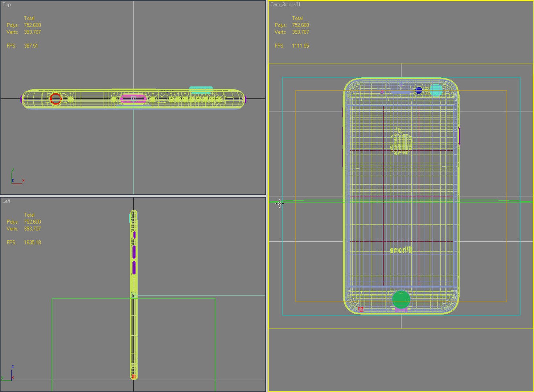Open the Cam_3dtoss01 viewport label menu
This screenshot has height=392, width=534.
[285, 5]
